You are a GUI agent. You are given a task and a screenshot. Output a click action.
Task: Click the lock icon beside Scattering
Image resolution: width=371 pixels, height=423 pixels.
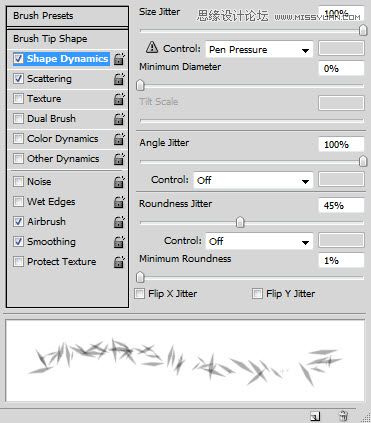119,79
